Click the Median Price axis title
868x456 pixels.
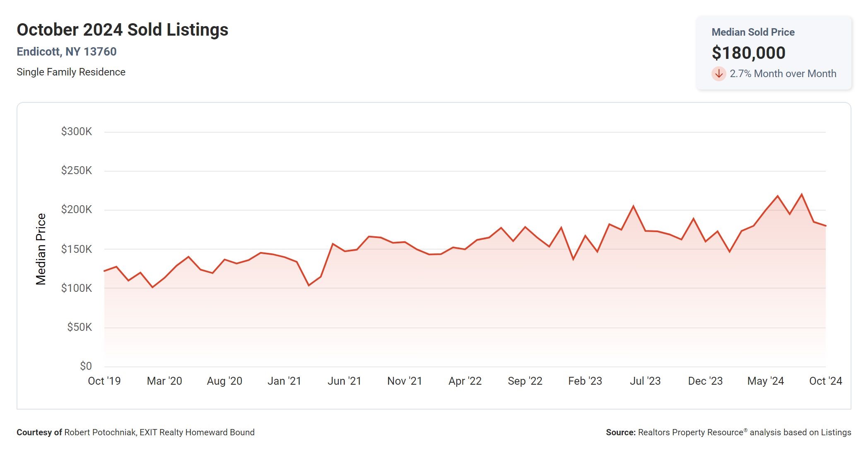(x=41, y=249)
